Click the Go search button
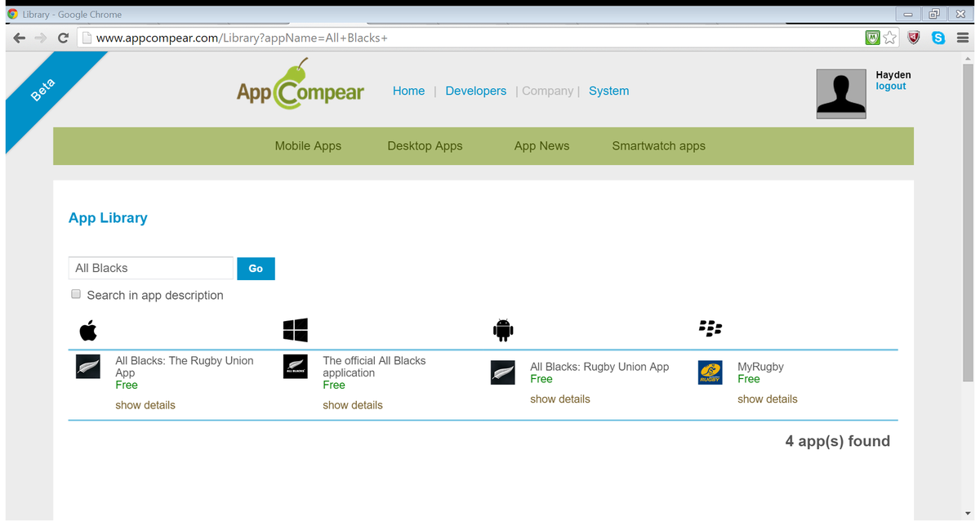The width and height of the screenshot is (980, 526). (x=256, y=268)
